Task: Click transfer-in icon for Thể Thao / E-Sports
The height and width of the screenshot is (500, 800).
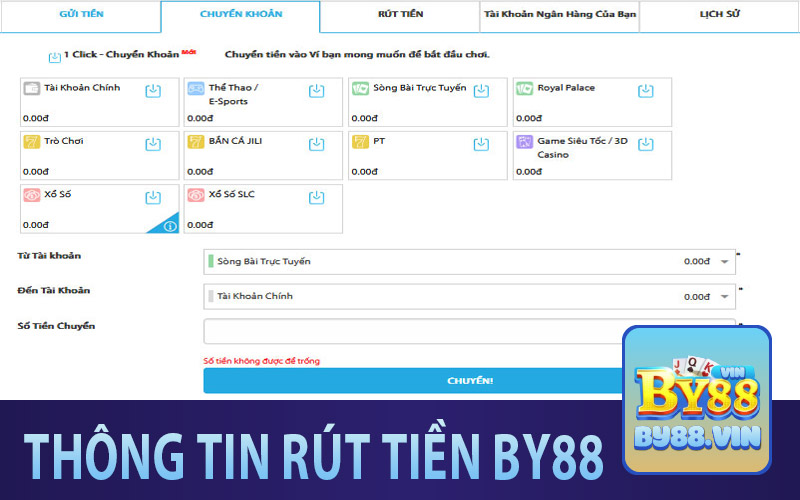Action: pyautogui.click(x=316, y=91)
